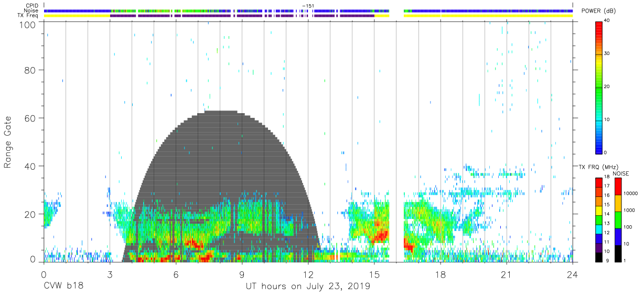The width and height of the screenshot is (644, 297).
Task: Click the 'Range Gate' y-axis label
Action: (8, 142)
